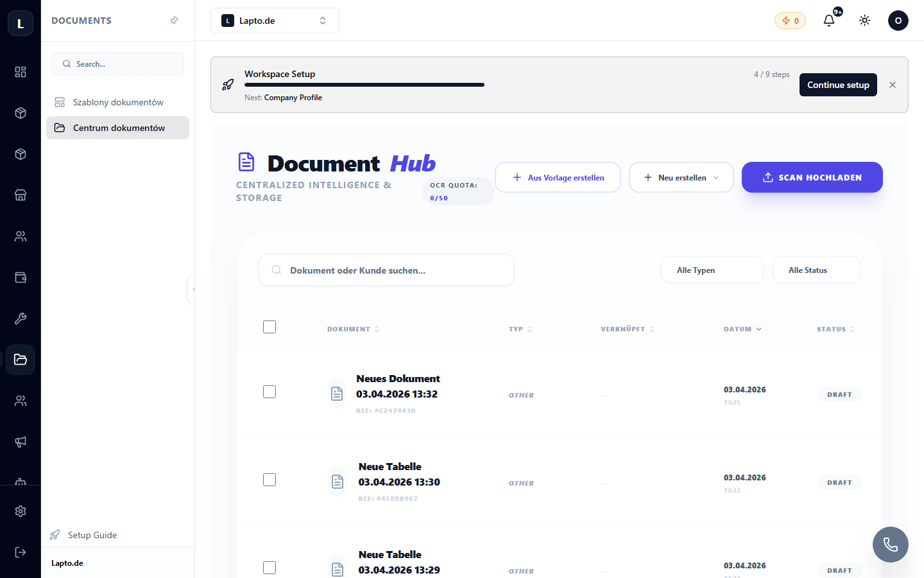Select the open-folder documents icon in the left rail
This screenshot has height=578, width=924.
point(21,360)
